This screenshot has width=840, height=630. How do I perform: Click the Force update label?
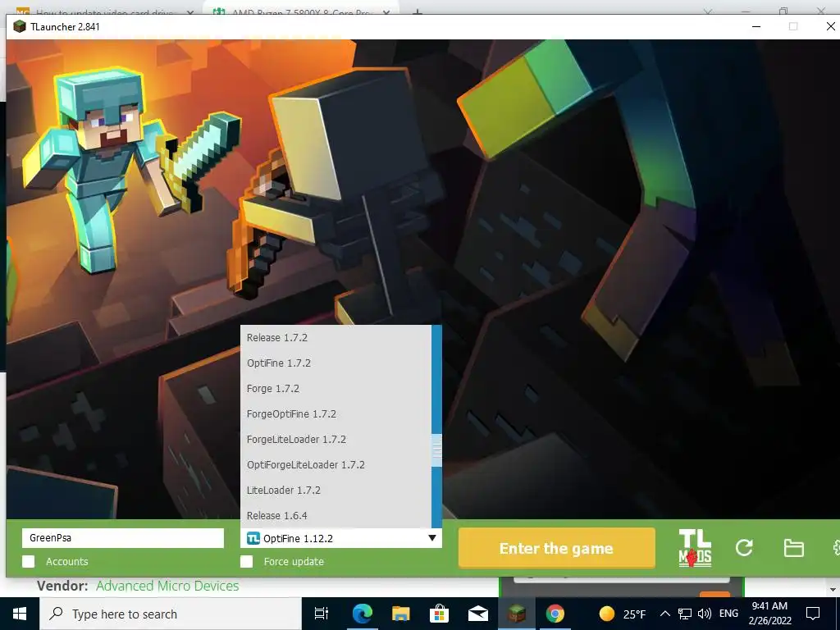click(294, 561)
